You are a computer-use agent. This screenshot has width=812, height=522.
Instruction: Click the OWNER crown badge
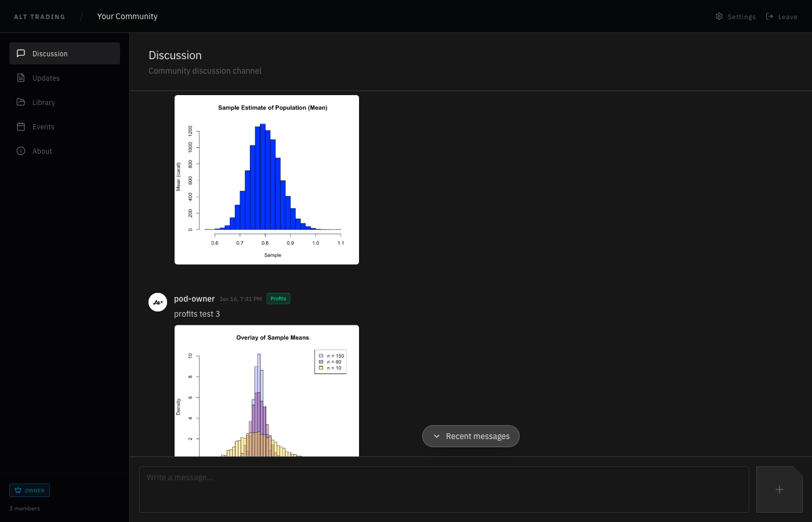(30, 490)
